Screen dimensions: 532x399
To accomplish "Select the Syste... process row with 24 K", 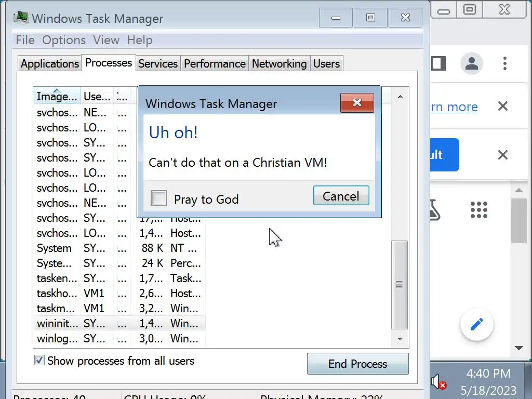I will 119,263.
